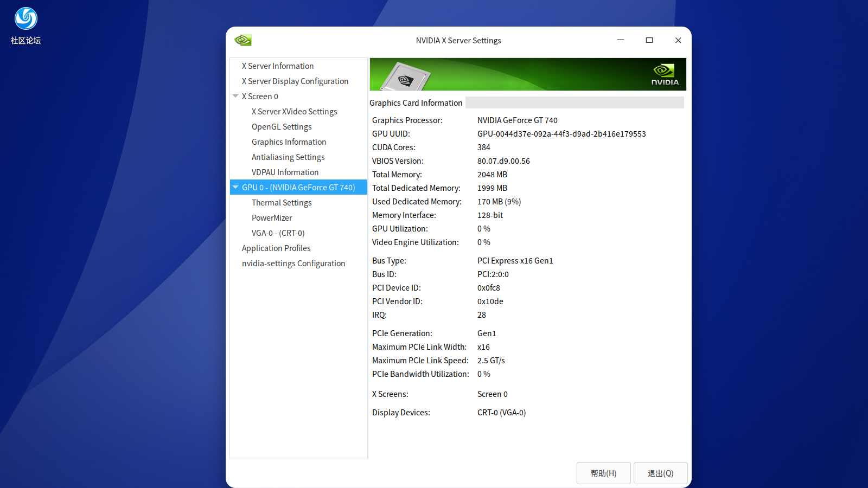Click the CUDA Cores value 384
The image size is (868, 488).
484,147
